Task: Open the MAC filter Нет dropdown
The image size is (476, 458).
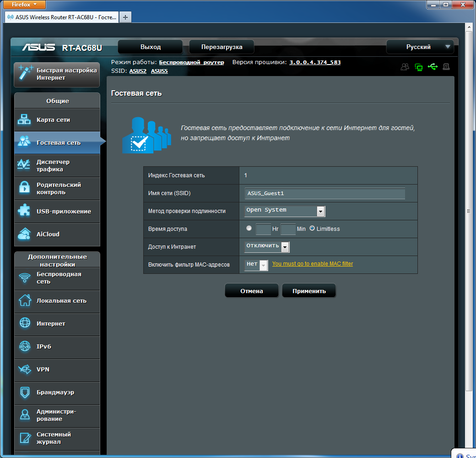Action: 256,265
